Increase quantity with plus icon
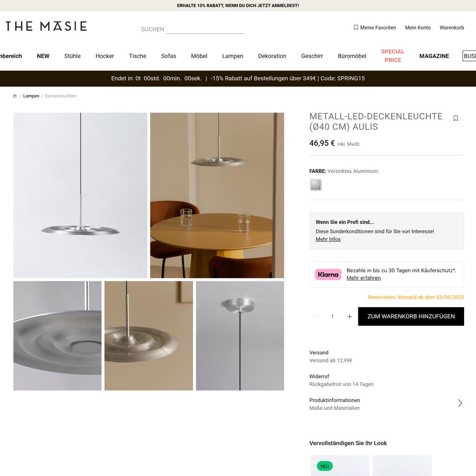The image size is (476, 476). coord(349,317)
